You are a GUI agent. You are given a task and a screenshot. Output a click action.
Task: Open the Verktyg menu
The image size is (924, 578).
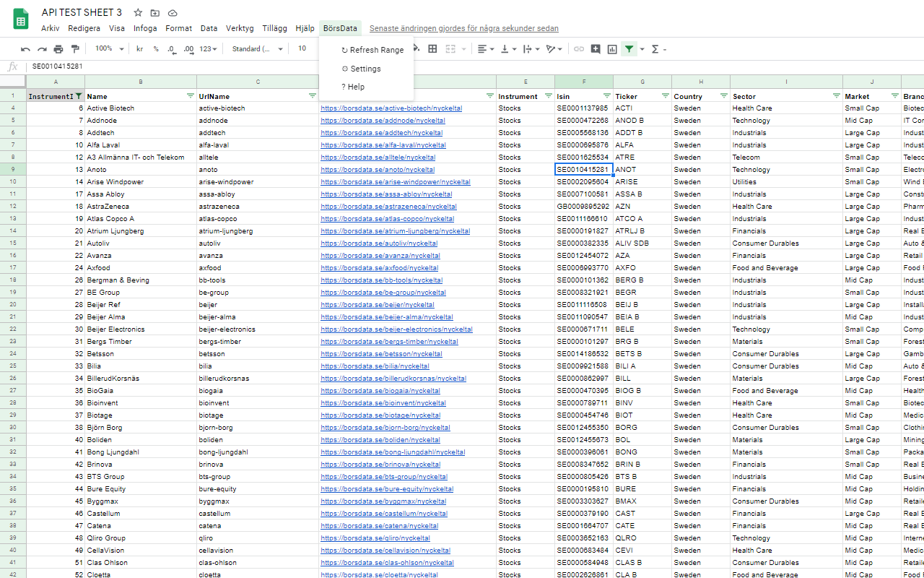[240, 28]
